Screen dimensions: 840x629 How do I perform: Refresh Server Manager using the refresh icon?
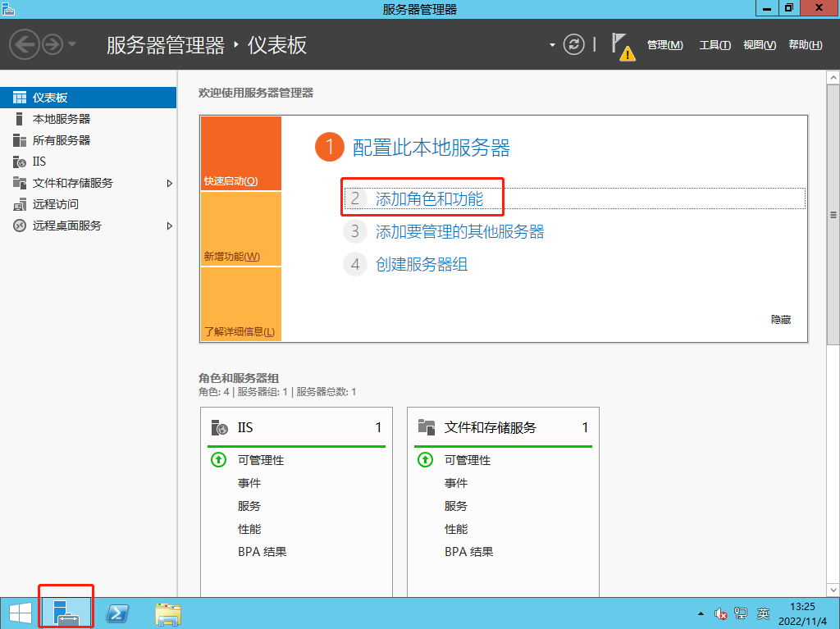574,45
